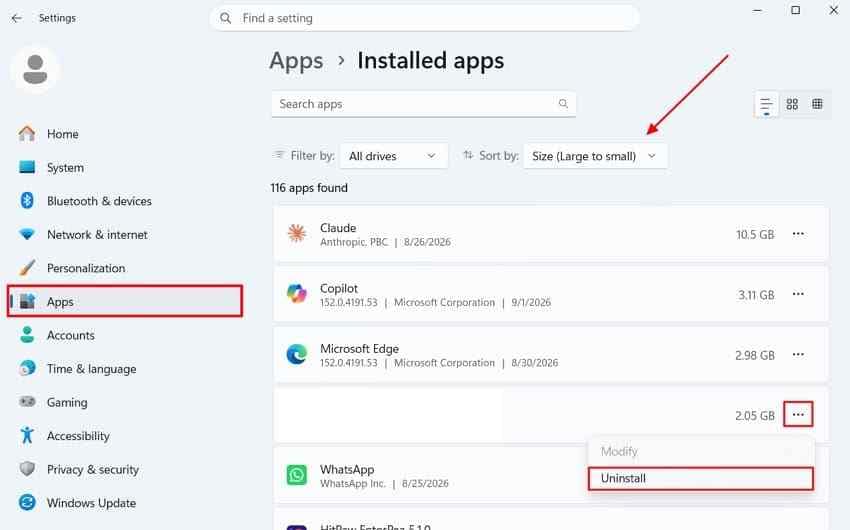Click the System monitor icon
Screen dimensions: 850x530
pyautogui.click(x=27, y=167)
